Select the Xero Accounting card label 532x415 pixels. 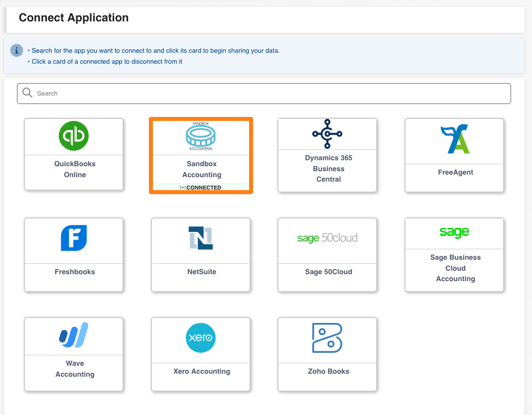click(202, 371)
